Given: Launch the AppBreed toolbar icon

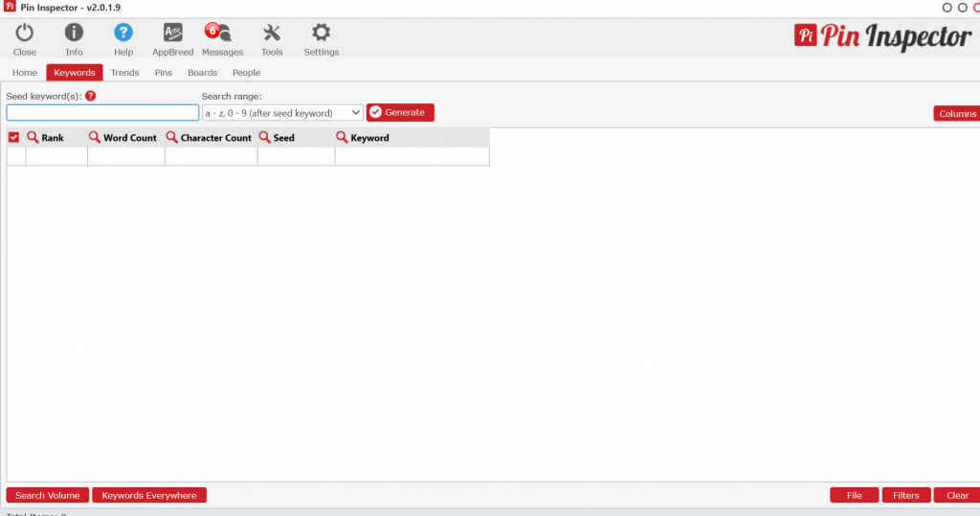Looking at the screenshot, I should point(173,34).
